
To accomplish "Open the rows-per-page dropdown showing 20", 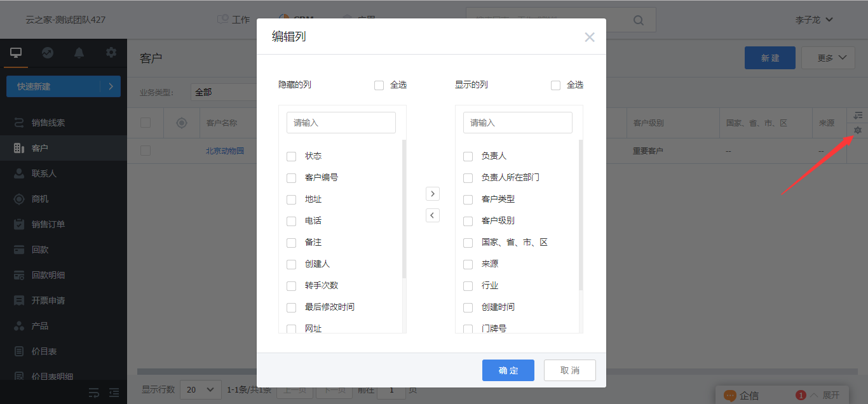I will pos(200,389).
